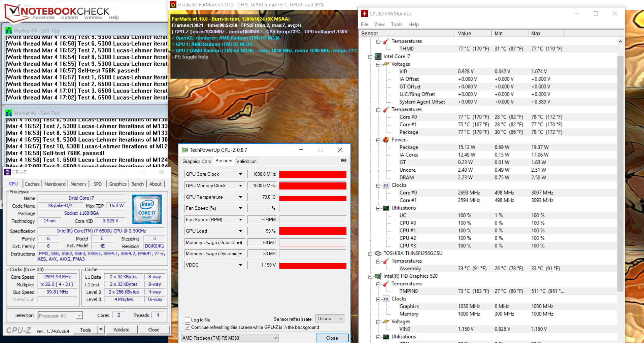644x343 pixels.
Task: Click the Close button in GPU-Z
Action: point(332,338)
